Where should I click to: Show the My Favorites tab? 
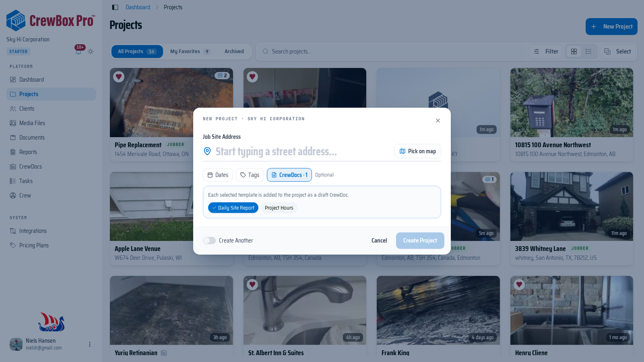pyautogui.click(x=190, y=51)
